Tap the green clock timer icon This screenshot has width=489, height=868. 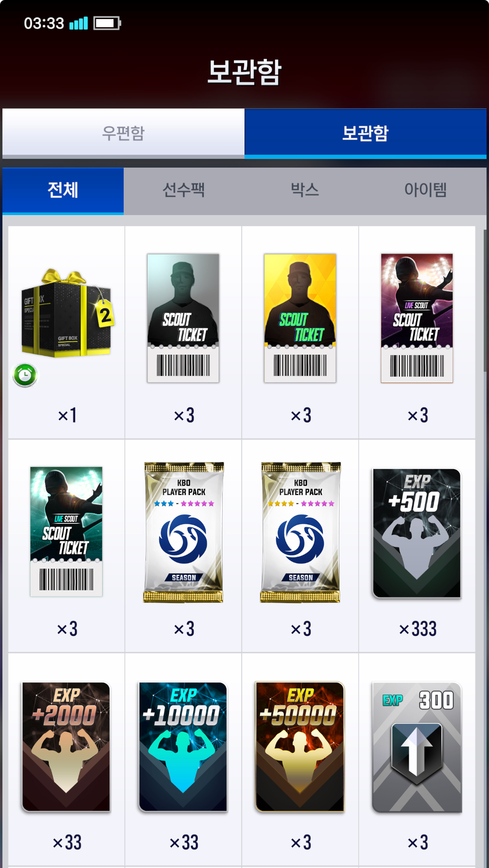25,375
